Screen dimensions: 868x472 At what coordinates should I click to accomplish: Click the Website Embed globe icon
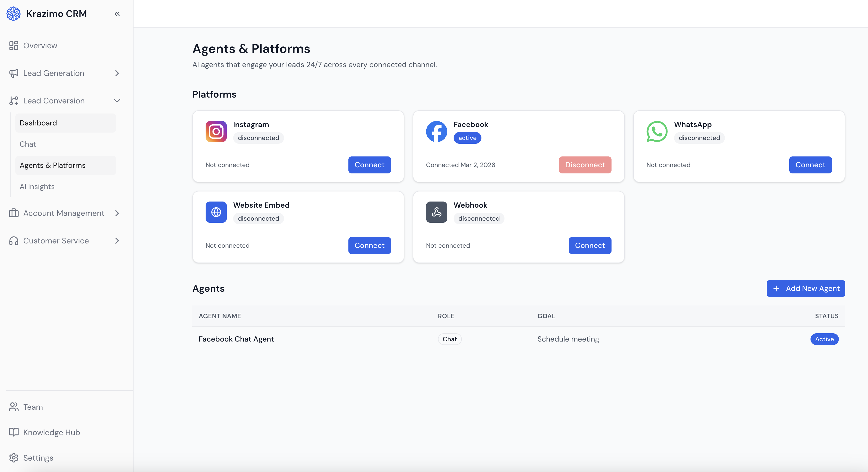tap(216, 212)
